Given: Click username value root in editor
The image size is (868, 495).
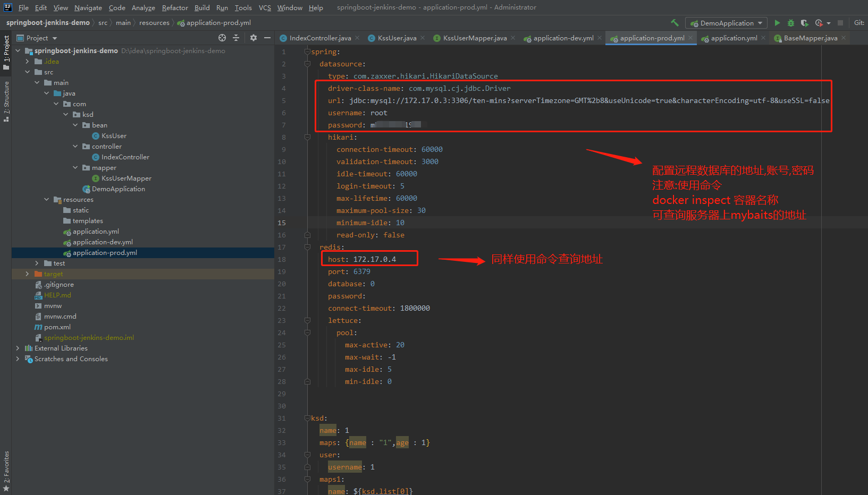Looking at the screenshot, I should 379,113.
